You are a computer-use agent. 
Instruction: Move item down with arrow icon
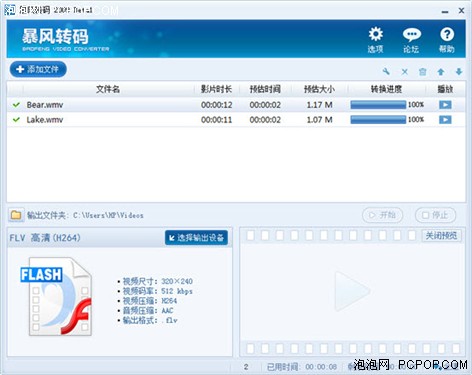[459, 71]
